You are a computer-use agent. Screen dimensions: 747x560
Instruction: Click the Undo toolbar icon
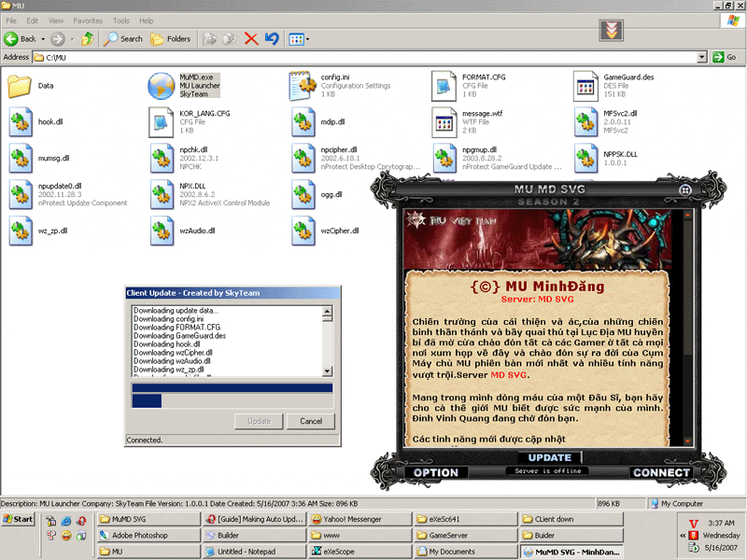coord(272,39)
